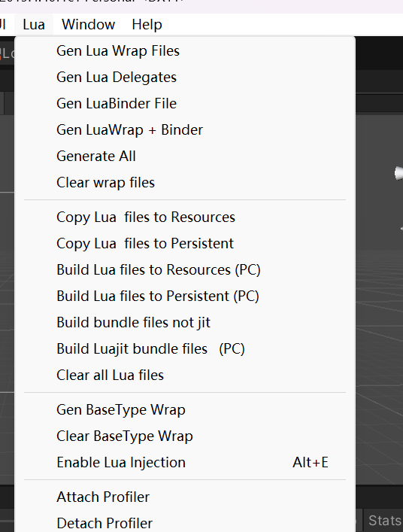The width and height of the screenshot is (403, 532).
Task: Select Build Lua files to Resources (PC)
Action: coord(185,269)
